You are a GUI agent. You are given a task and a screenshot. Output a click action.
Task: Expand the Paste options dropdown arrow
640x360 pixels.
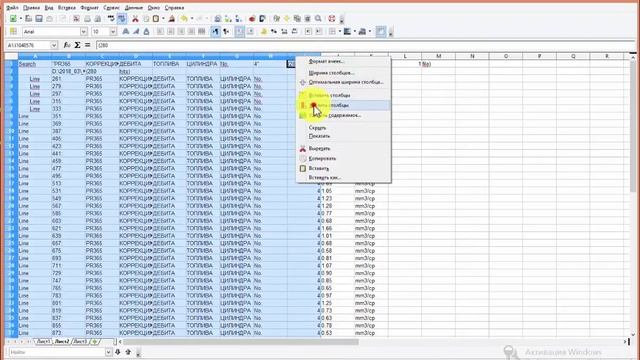click(163, 19)
